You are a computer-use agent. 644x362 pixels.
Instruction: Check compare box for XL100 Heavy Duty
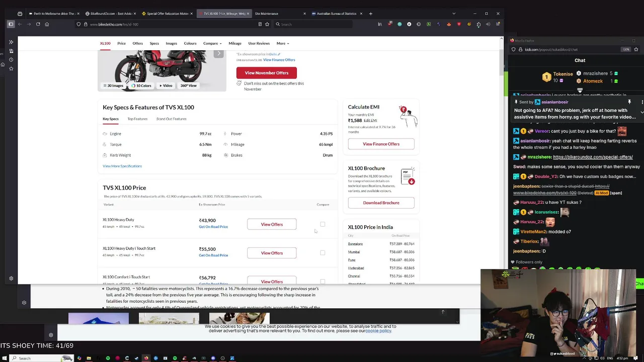323,224
